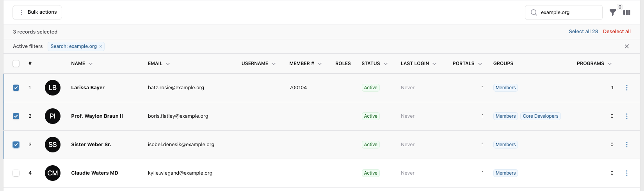644x191 pixels.
Task: Sort by MEMBER # column
Action: [305, 64]
